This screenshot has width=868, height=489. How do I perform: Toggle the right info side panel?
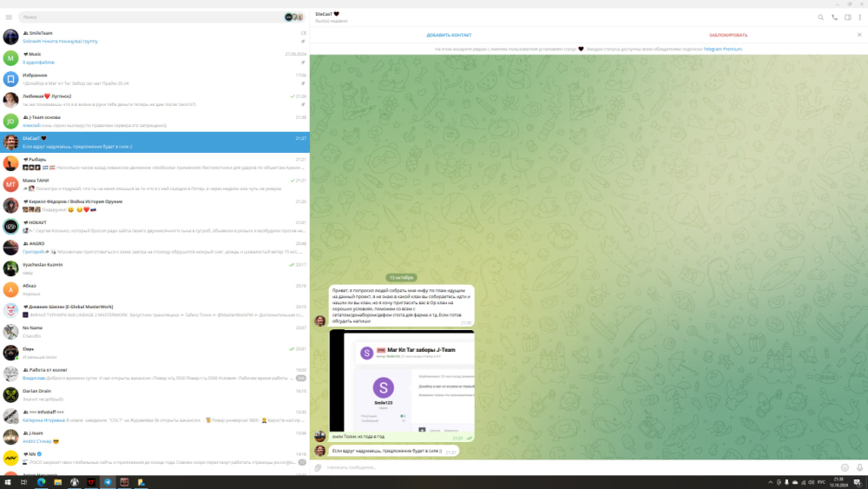848,17
